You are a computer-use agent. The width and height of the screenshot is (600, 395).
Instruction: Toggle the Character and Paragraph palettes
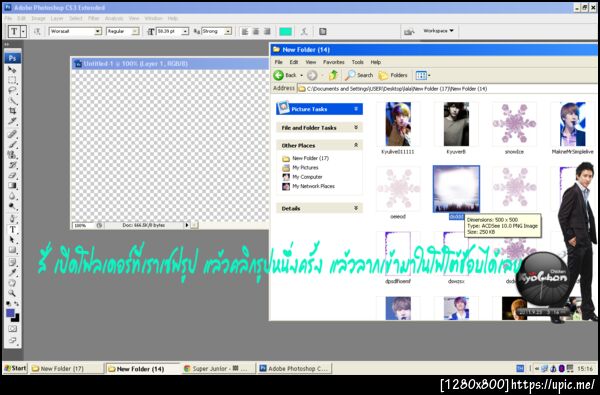tap(323, 31)
